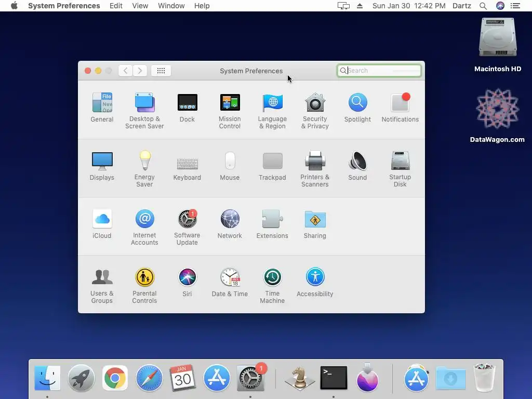Open Sharing preferences
The width and height of the screenshot is (532, 399).
coord(315,224)
